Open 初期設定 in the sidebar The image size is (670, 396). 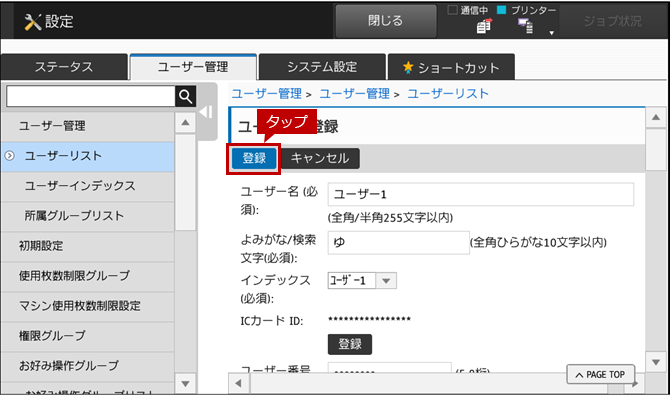(88, 246)
